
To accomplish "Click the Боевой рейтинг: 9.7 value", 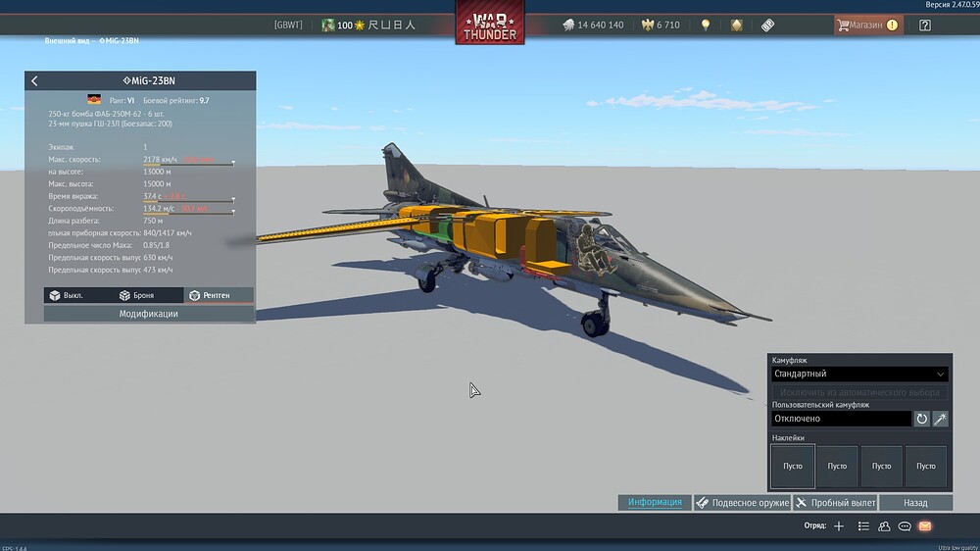I will (176, 100).
